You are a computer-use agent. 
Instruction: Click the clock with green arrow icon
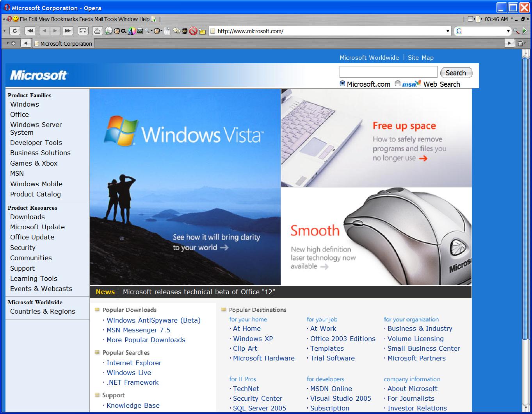point(109,31)
